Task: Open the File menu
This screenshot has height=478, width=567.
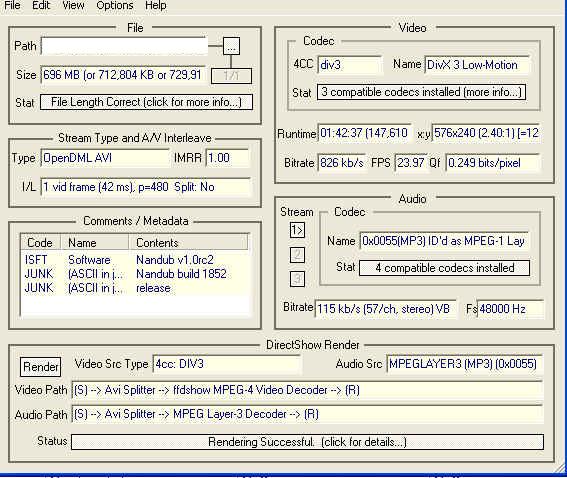Action: pyautogui.click(x=12, y=5)
